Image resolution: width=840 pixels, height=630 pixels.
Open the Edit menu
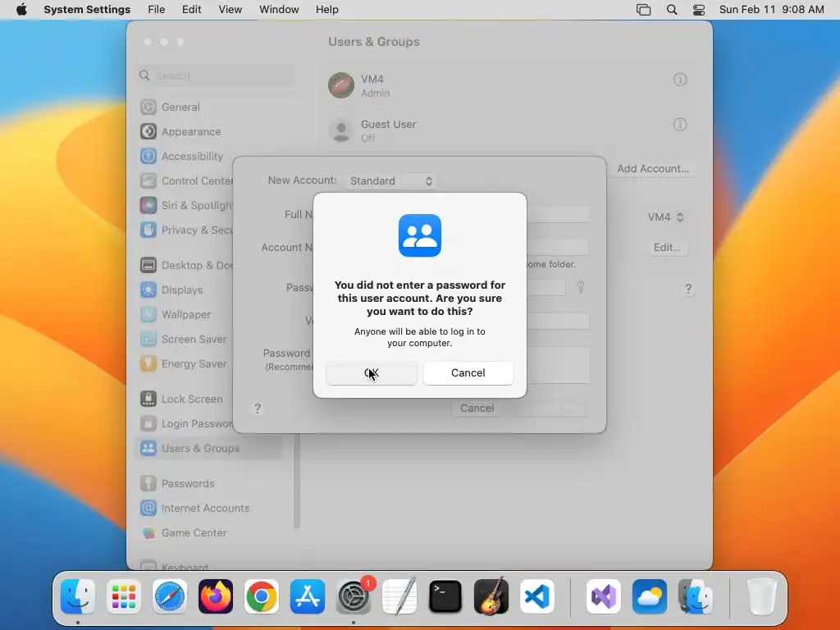pos(191,10)
